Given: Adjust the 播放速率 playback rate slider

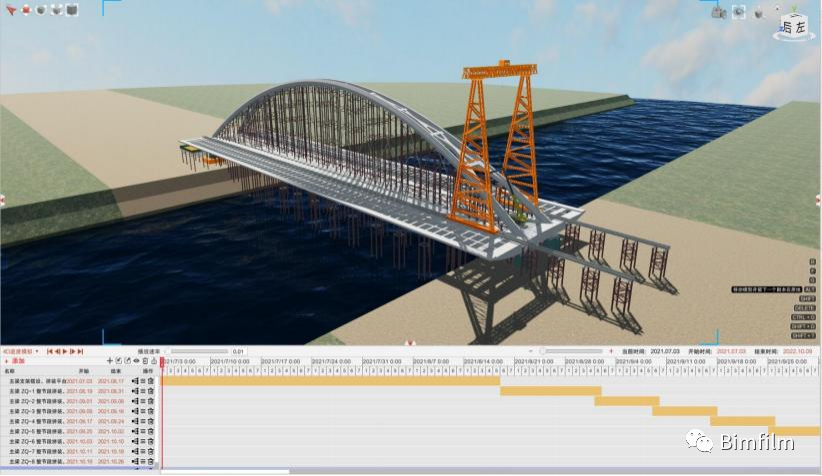Looking at the screenshot, I should tap(197, 351).
